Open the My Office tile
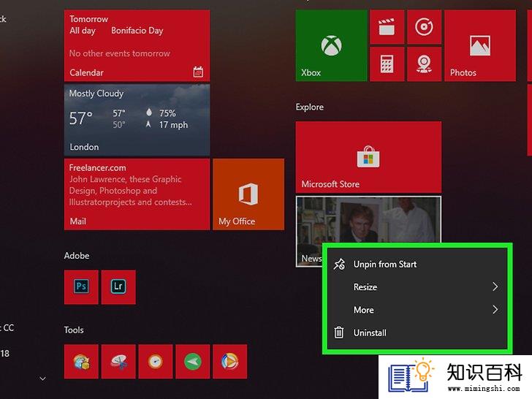This screenshot has height=399, width=532. coord(248,194)
